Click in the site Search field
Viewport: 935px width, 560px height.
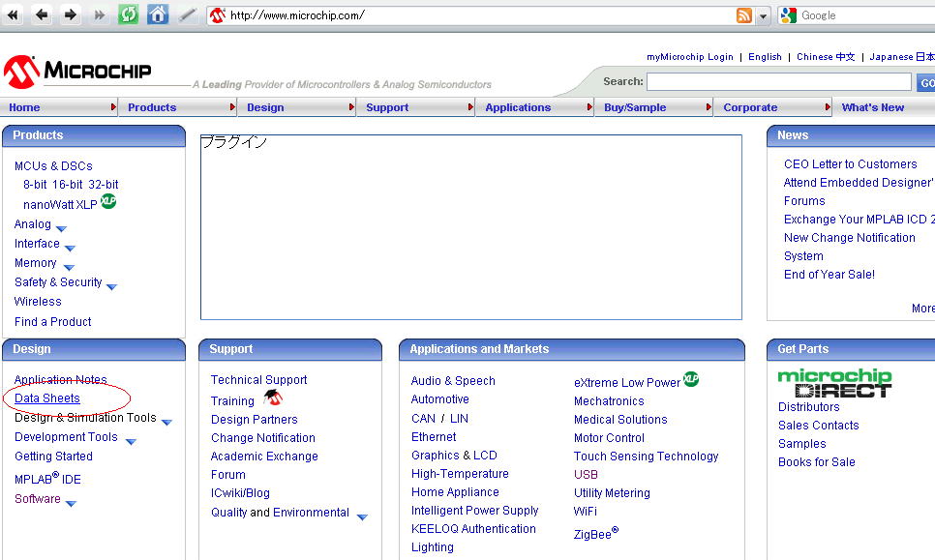[x=779, y=81]
